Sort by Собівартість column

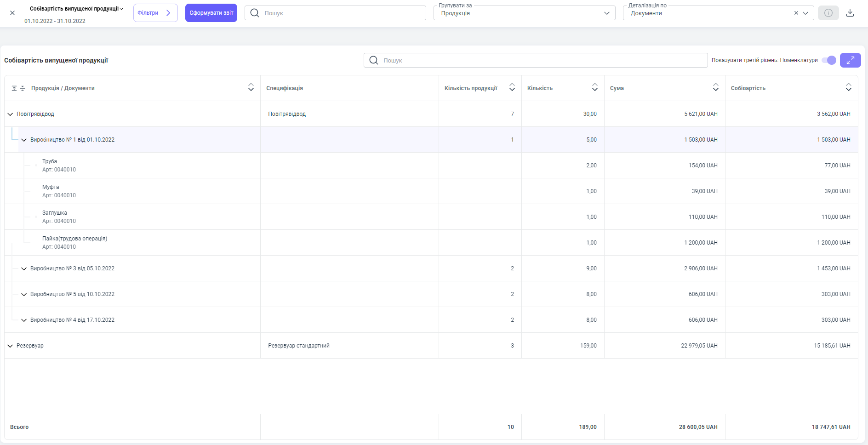(848, 87)
